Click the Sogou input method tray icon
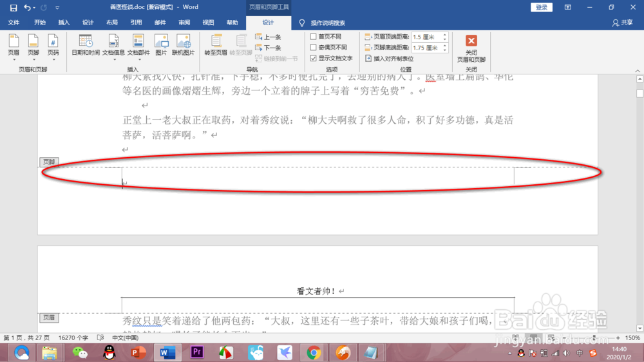 [x=592, y=354]
